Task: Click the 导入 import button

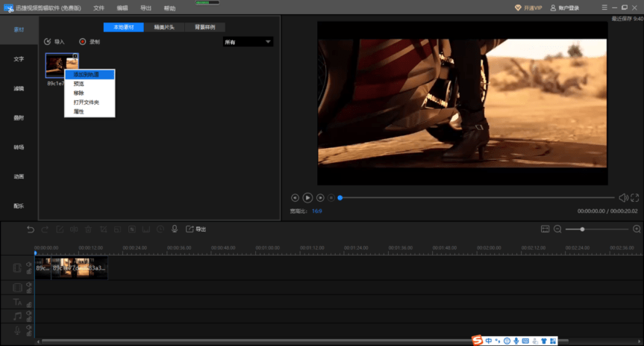Action: (54, 42)
